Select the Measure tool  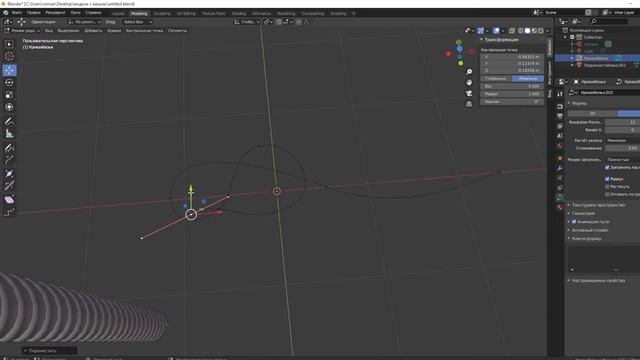coord(9,133)
